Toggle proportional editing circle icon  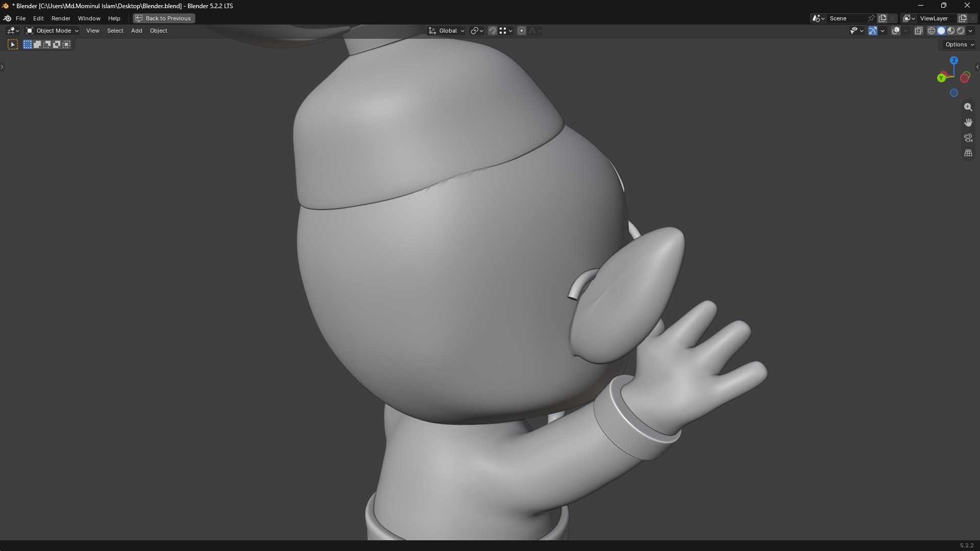point(522,31)
